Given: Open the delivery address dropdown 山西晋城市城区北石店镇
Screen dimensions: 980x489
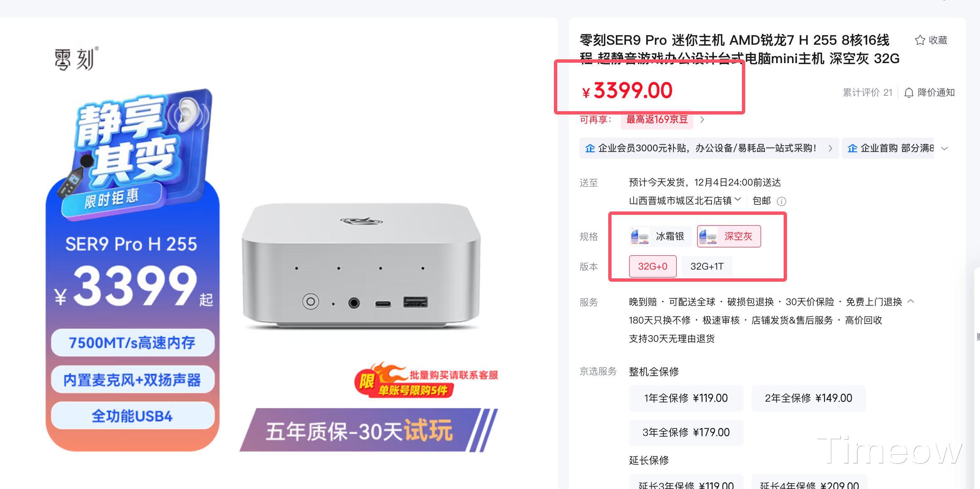Looking at the screenshot, I should (685, 201).
